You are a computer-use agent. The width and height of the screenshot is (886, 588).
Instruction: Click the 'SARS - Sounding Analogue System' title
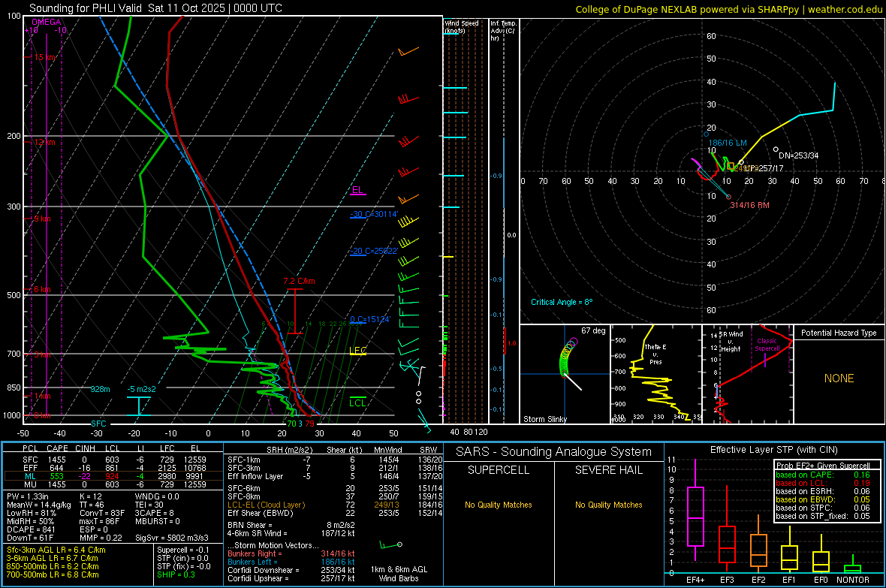tap(553, 452)
